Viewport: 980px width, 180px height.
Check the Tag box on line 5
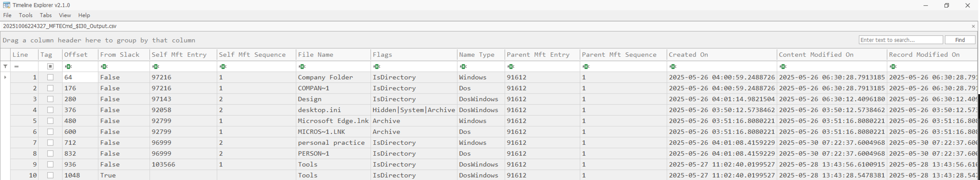tap(50, 121)
